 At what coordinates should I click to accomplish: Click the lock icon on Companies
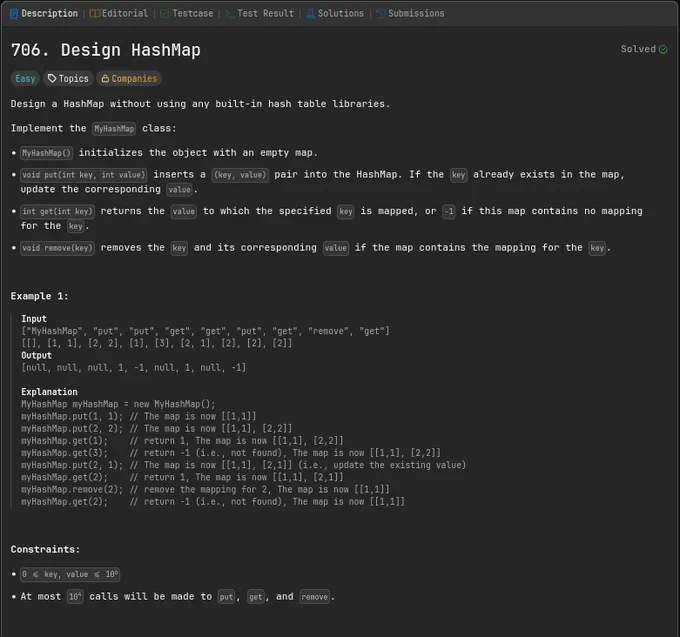[105, 78]
